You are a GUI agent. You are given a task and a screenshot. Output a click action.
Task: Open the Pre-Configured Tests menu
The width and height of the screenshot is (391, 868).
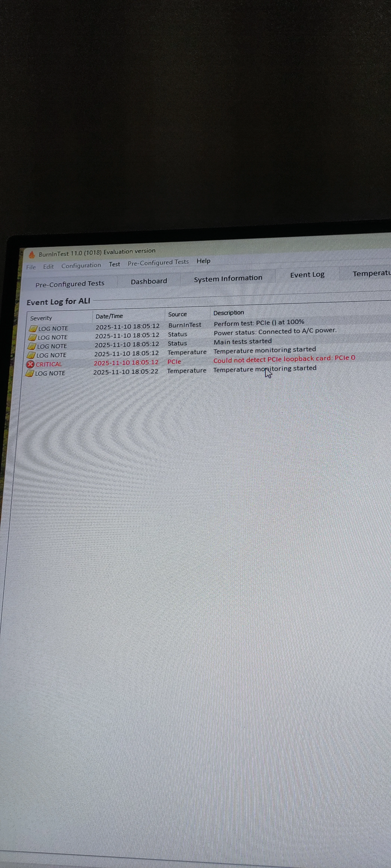(x=158, y=262)
